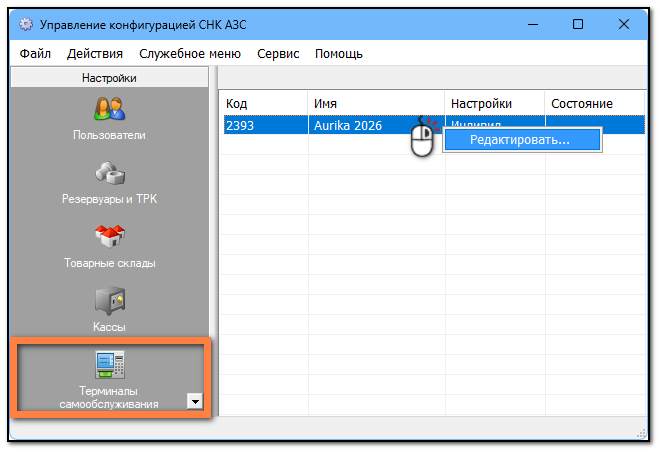The image size is (657, 449).
Task: Open the Помощь menu
Action: pos(339,54)
